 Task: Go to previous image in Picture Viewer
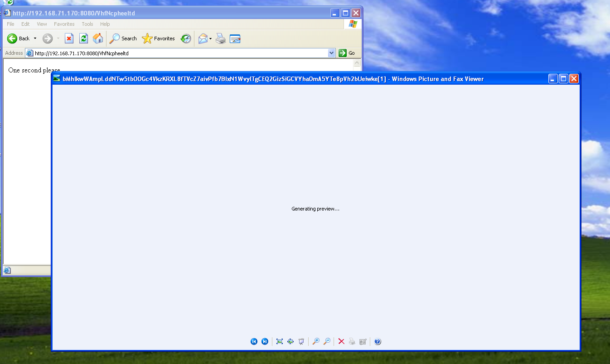tap(254, 341)
